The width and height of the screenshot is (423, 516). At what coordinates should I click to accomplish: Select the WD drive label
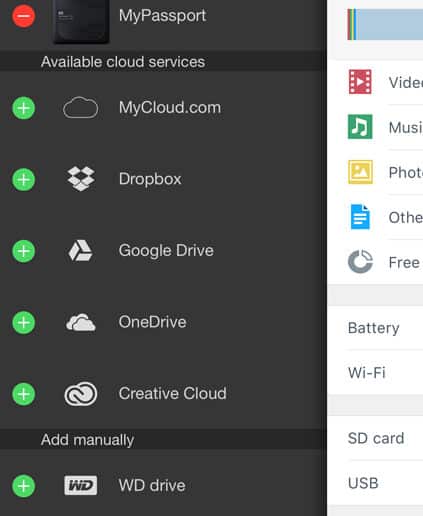pyautogui.click(x=152, y=486)
